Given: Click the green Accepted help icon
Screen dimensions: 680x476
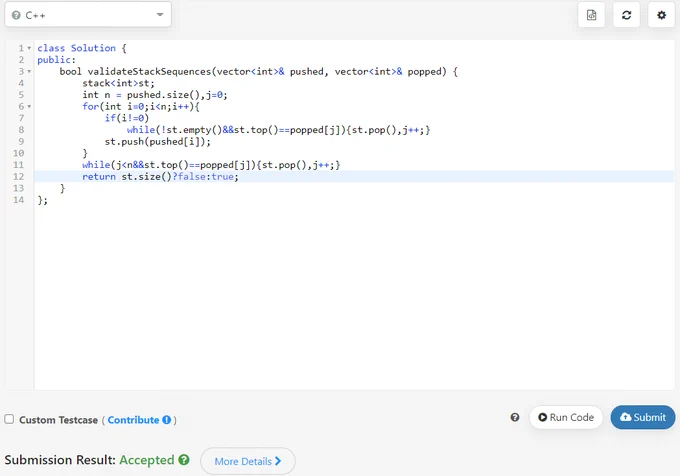Looking at the screenshot, I should (184, 460).
